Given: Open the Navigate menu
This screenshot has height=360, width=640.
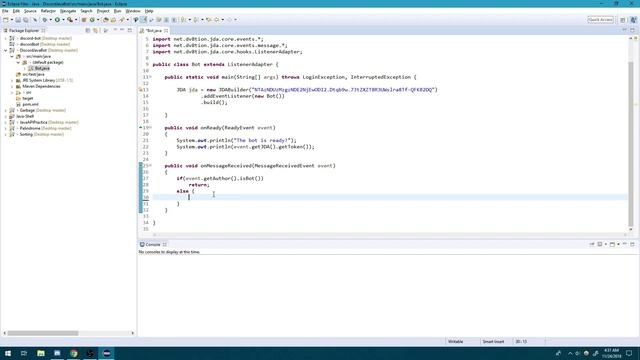Looking at the screenshot, I should [x=68, y=11].
